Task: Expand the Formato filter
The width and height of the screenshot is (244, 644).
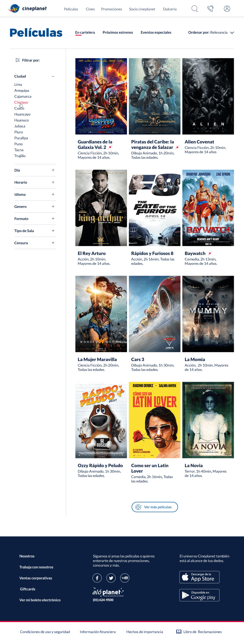Action: click(x=53, y=218)
